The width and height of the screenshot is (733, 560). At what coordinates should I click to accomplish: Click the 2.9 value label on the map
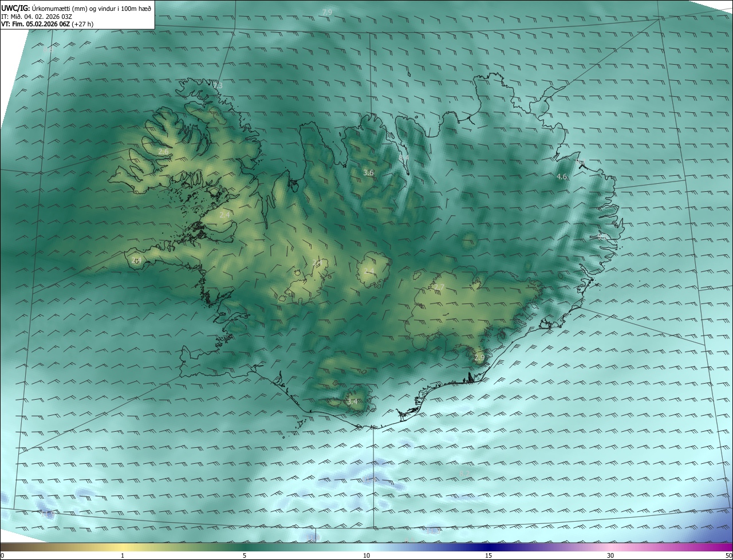coord(479,357)
